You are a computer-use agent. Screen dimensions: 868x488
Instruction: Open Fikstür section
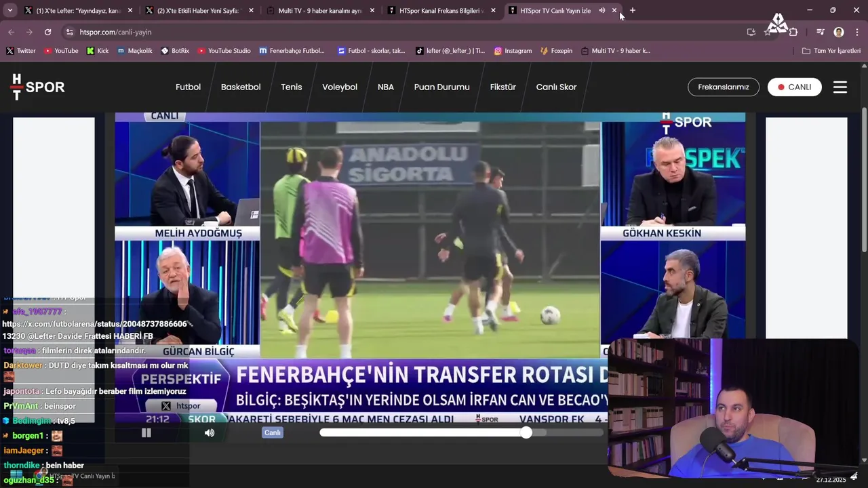point(503,87)
